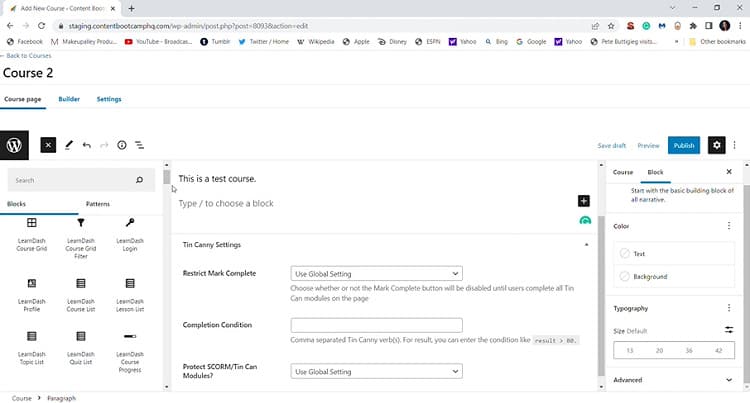Choose font size 20
This screenshot has height=403, width=750.
(x=659, y=350)
